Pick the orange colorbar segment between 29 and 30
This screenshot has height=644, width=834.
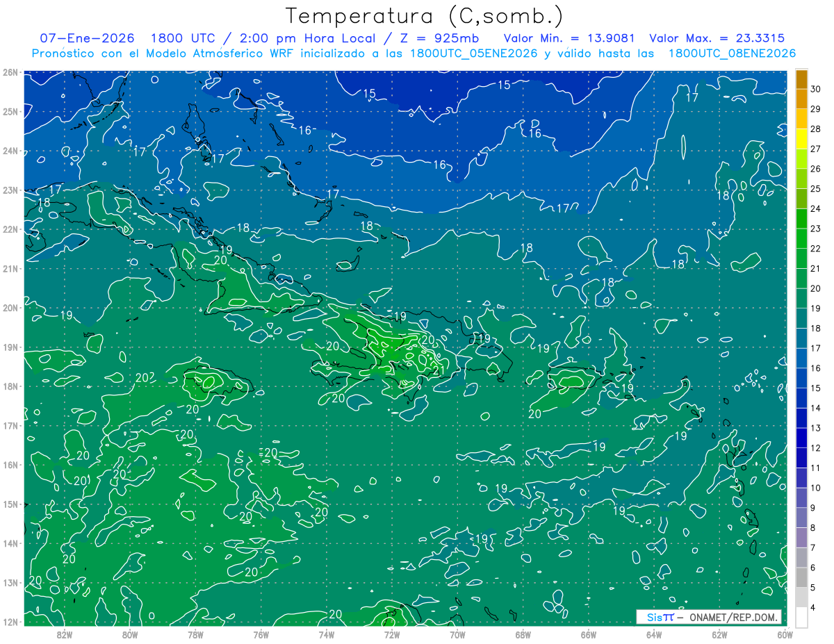801,99
